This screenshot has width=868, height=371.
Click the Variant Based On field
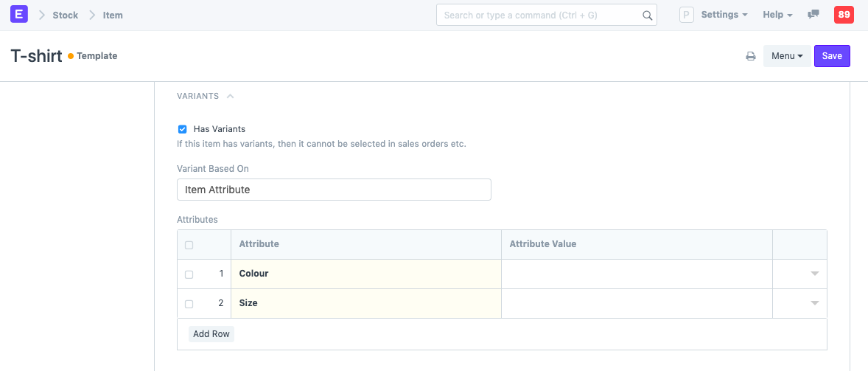(334, 190)
